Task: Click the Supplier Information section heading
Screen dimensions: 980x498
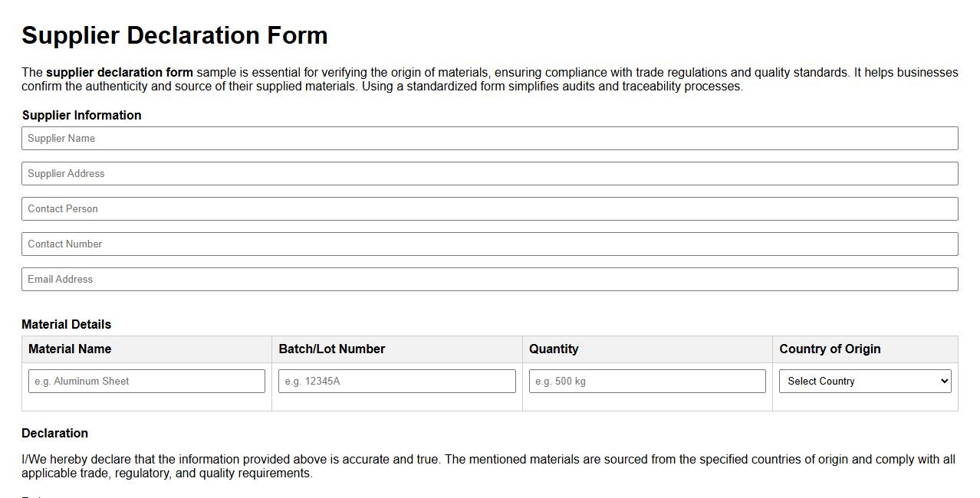Action: (x=82, y=115)
